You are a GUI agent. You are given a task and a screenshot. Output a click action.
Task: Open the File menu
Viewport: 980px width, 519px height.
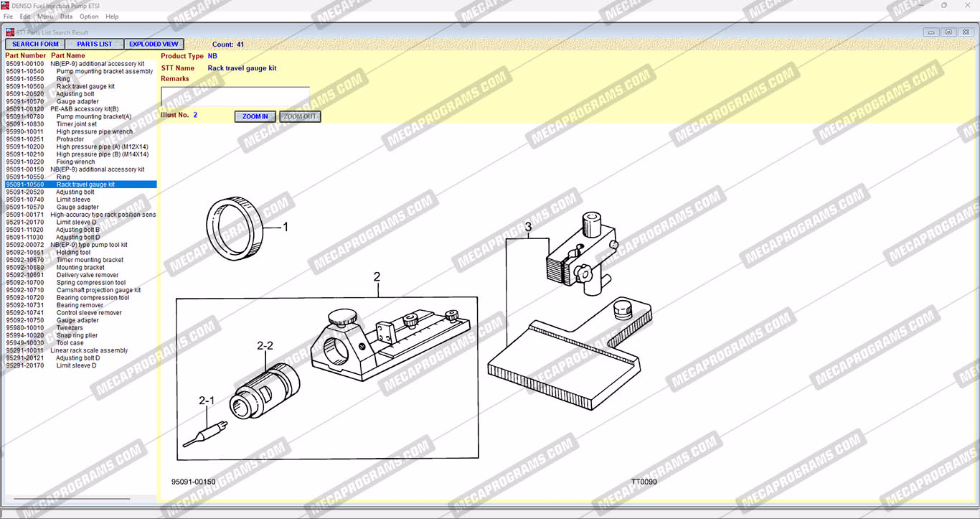8,17
